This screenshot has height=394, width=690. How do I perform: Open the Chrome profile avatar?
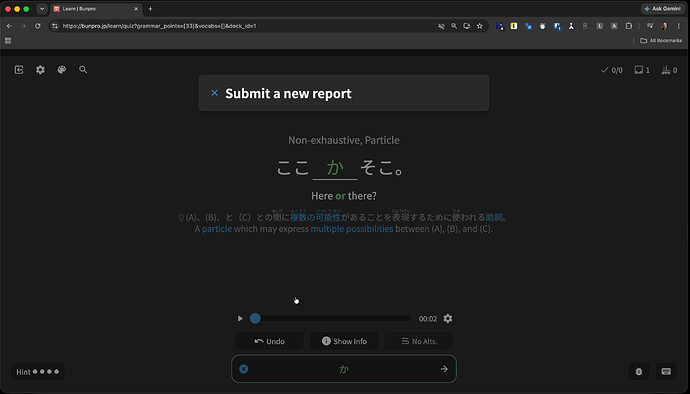[x=664, y=26]
